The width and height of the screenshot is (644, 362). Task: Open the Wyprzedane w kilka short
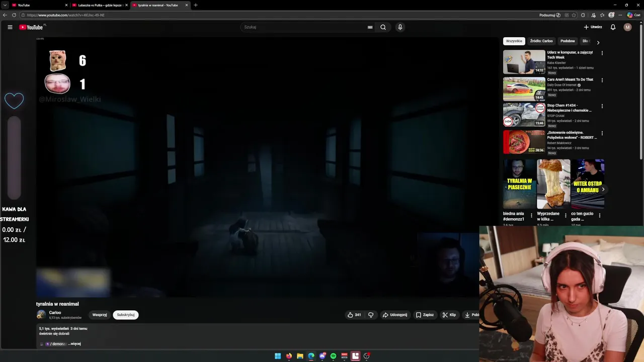tap(553, 184)
